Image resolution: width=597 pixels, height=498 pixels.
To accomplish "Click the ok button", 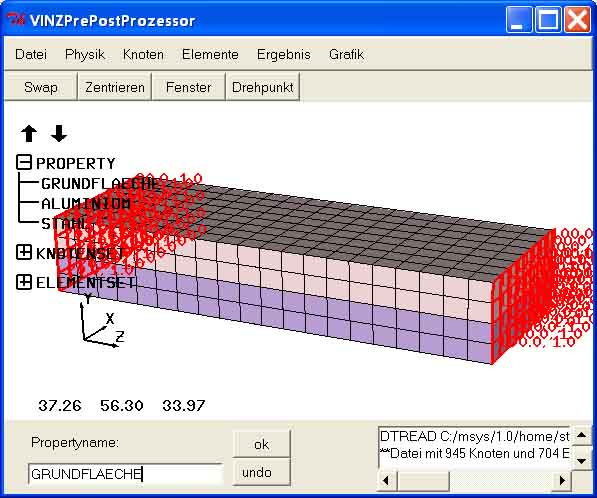I will tap(261, 444).
